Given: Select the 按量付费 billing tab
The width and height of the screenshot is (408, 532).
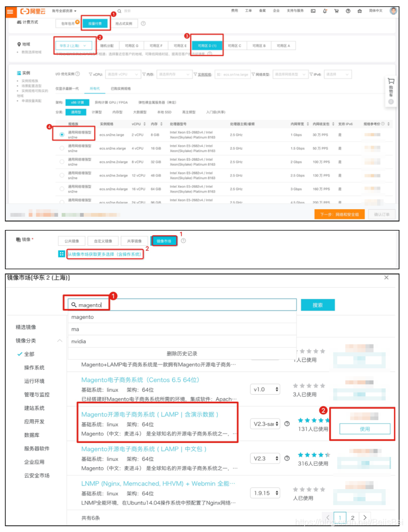Looking at the screenshot, I should [x=95, y=24].
